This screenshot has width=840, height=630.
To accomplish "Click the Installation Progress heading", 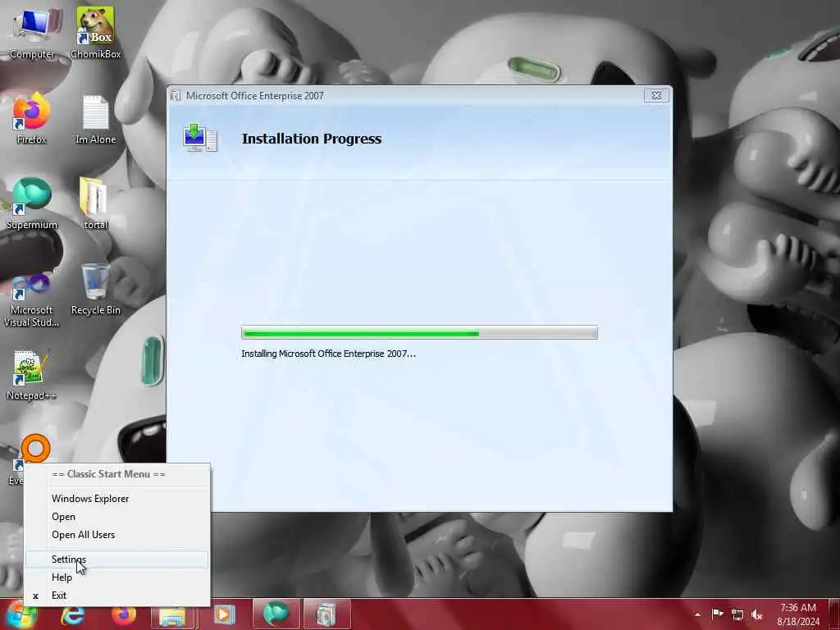I will point(312,139).
